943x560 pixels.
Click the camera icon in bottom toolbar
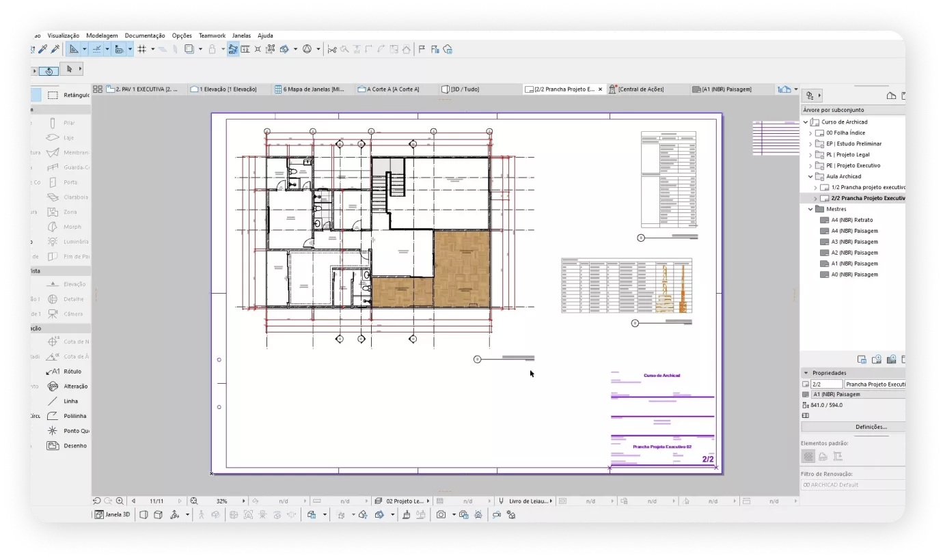pyautogui.click(x=441, y=514)
